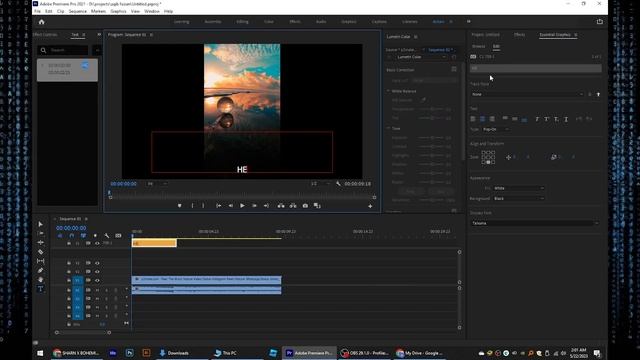Image resolution: width=640 pixels, height=360 pixels.
Task: Select the Slip tool
Action: click(x=40, y=261)
